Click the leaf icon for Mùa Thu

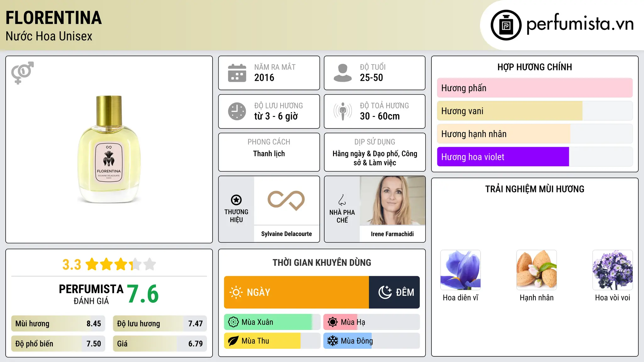[x=233, y=341]
